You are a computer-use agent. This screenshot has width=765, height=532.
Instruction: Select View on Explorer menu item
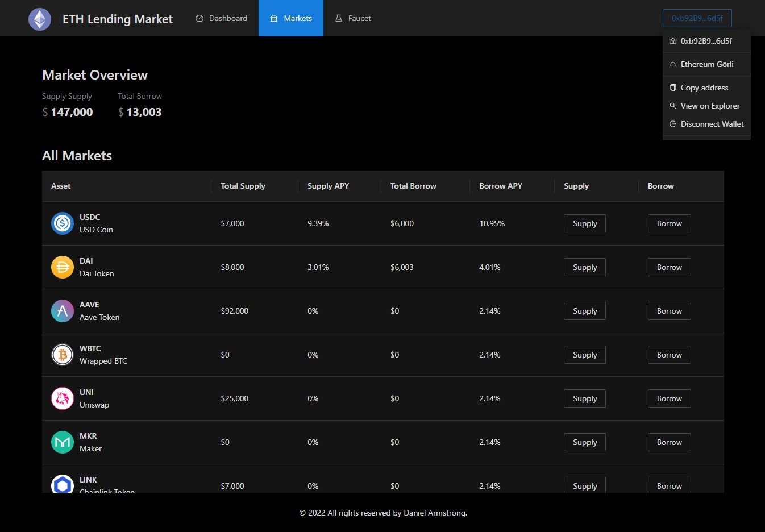[x=710, y=106]
